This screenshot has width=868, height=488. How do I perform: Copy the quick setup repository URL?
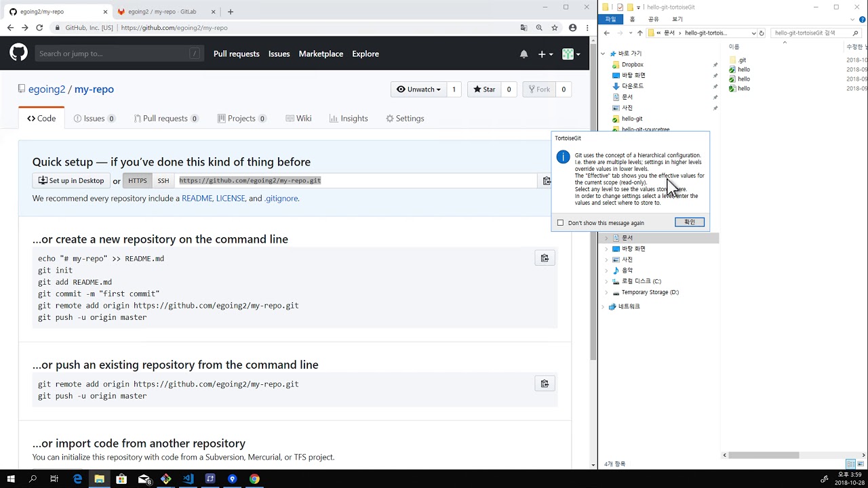click(x=547, y=180)
